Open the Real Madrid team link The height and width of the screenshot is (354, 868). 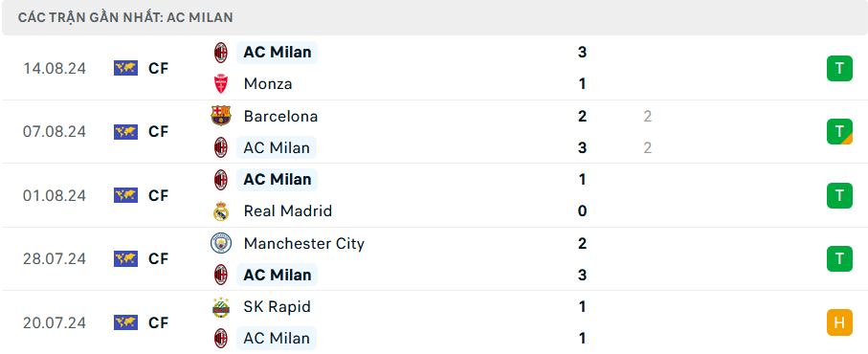pyautogui.click(x=288, y=211)
